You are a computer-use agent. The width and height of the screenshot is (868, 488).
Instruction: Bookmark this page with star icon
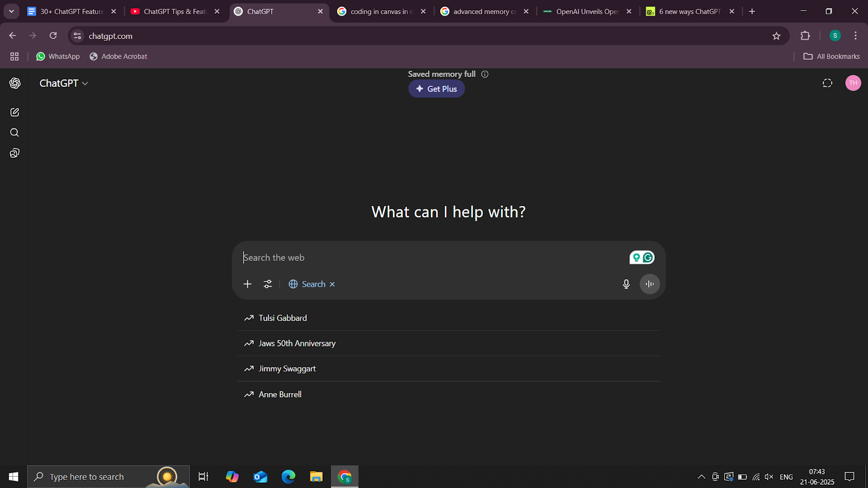[776, 36]
